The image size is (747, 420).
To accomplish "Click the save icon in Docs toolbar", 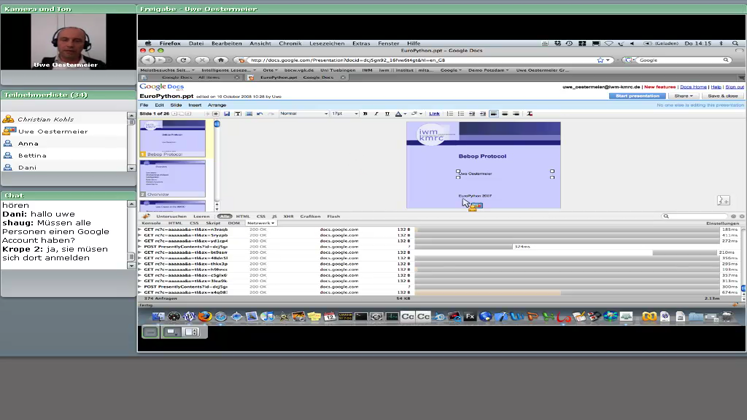I will pos(227,114).
